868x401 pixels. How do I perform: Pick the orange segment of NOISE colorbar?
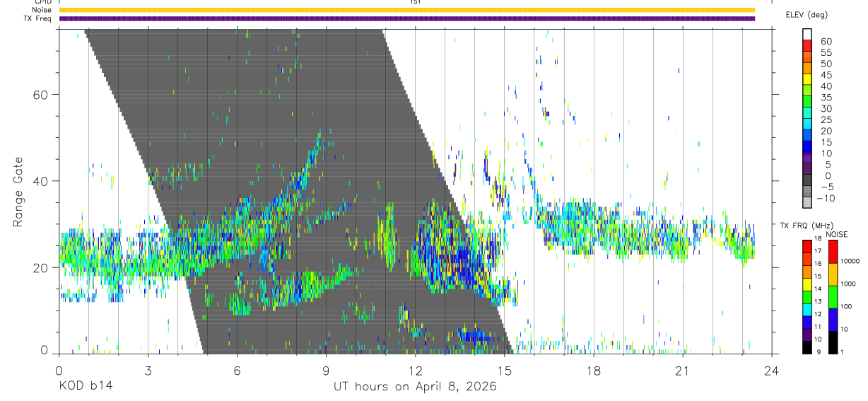click(832, 274)
